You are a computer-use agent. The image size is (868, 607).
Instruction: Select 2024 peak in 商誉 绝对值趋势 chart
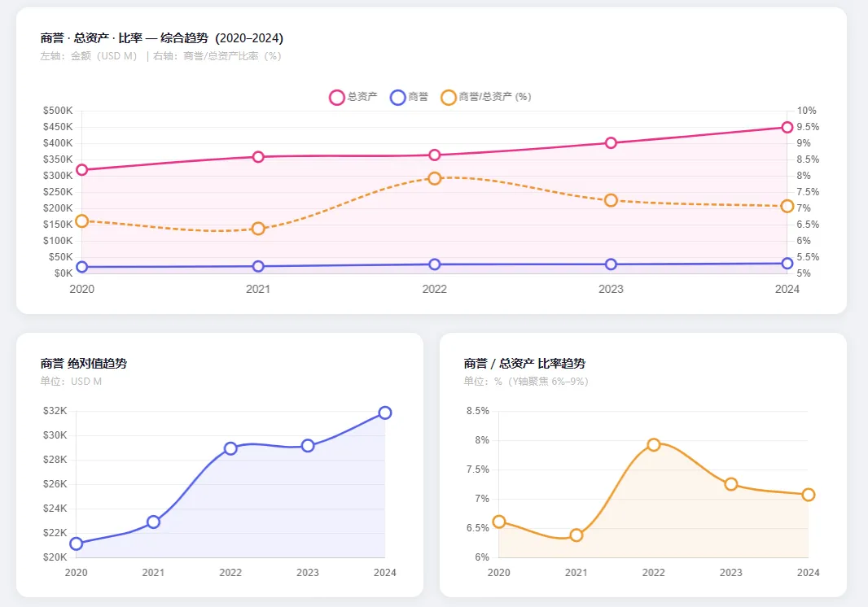[385, 413]
